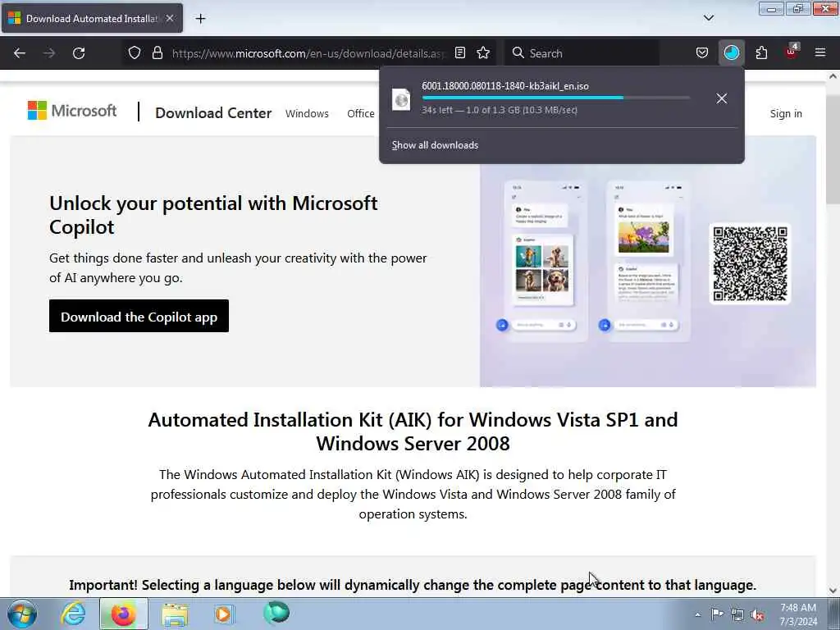Close the Download Automated Installation tab

tap(169, 18)
